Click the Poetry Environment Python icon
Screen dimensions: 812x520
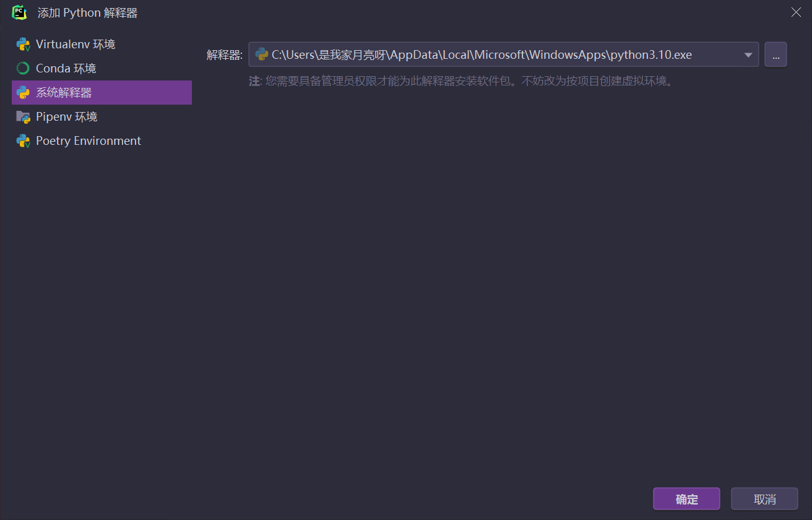[x=23, y=141]
